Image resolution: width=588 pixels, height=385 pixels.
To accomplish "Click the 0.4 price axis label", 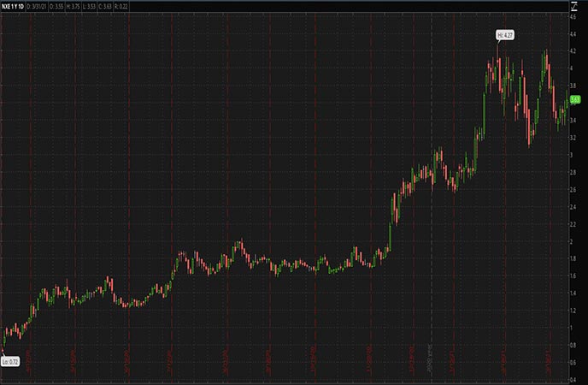I will [x=573, y=380].
